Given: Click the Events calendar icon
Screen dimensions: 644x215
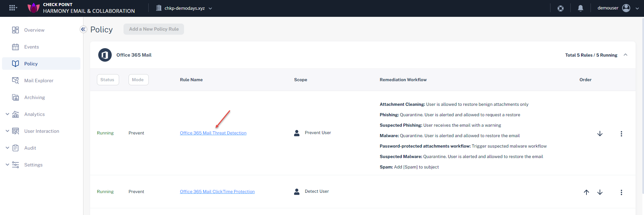Looking at the screenshot, I should coord(15,47).
